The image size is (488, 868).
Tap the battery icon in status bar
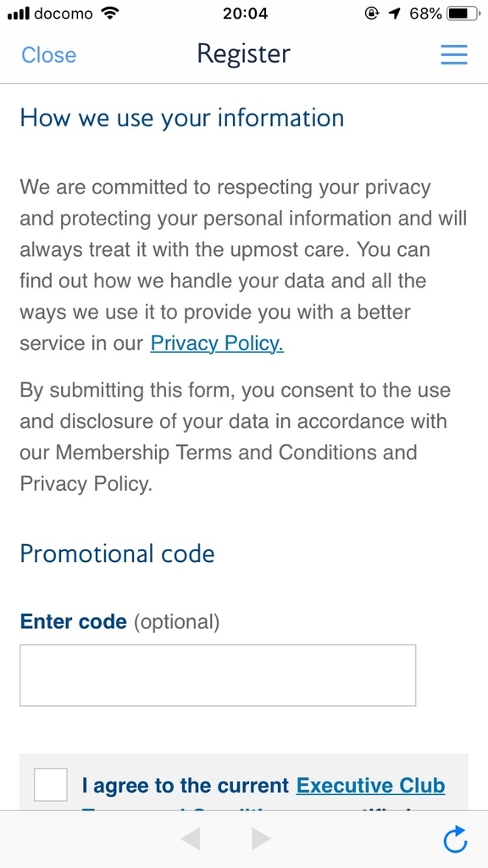pyautogui.click(x=463, y=14)
